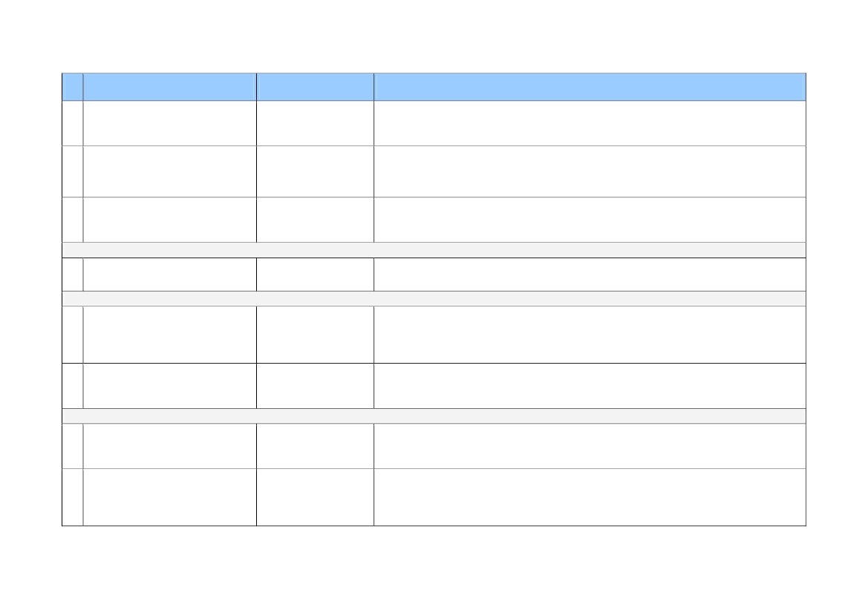This screenshot has height=613, width=868.
Task: Click first white row's third column cell
Action: point(315,123)
